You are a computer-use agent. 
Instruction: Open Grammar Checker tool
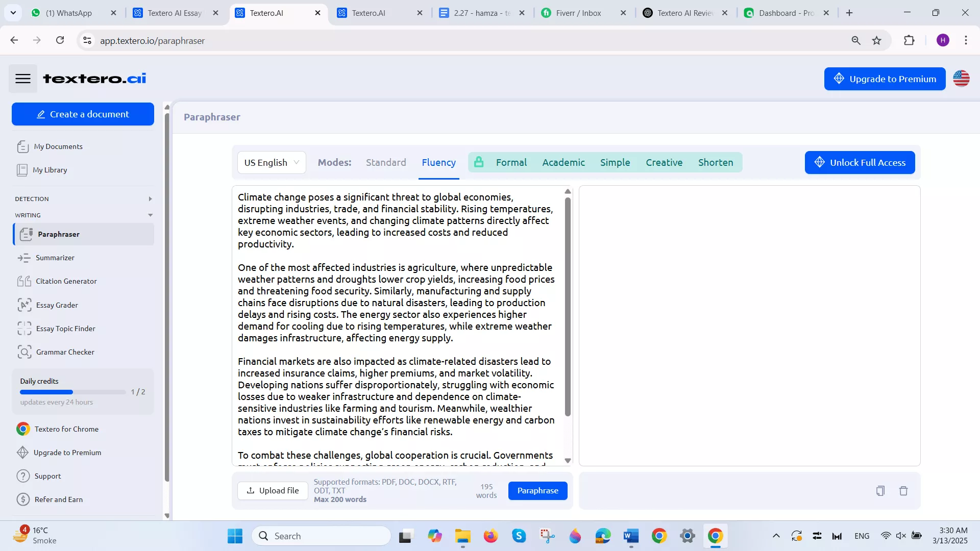point(65,352)
